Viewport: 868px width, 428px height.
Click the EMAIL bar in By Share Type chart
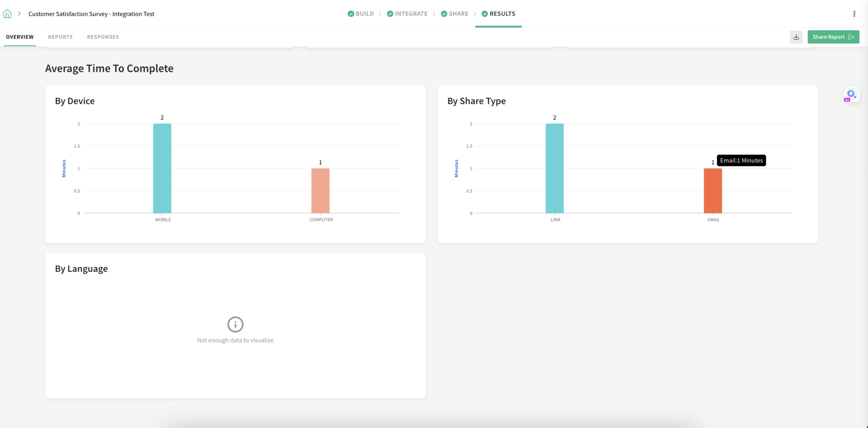coord(712,191)
